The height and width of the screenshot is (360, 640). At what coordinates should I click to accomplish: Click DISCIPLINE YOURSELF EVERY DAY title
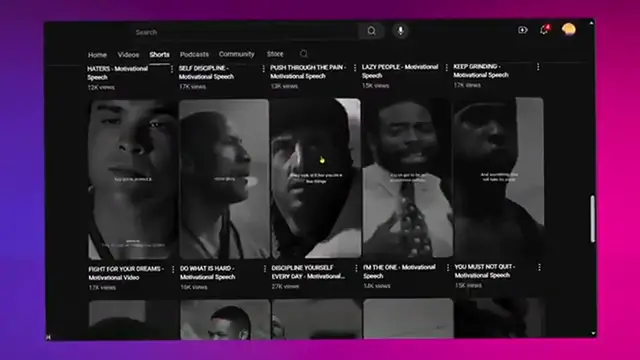tap(308, 272)
